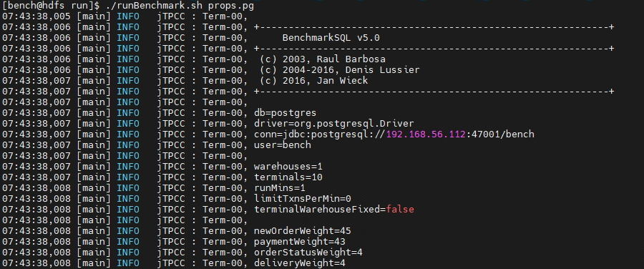644x269 pixels.
Task: Click the limitTxnsPerMin=0 text
Action: tap(302, 199)
